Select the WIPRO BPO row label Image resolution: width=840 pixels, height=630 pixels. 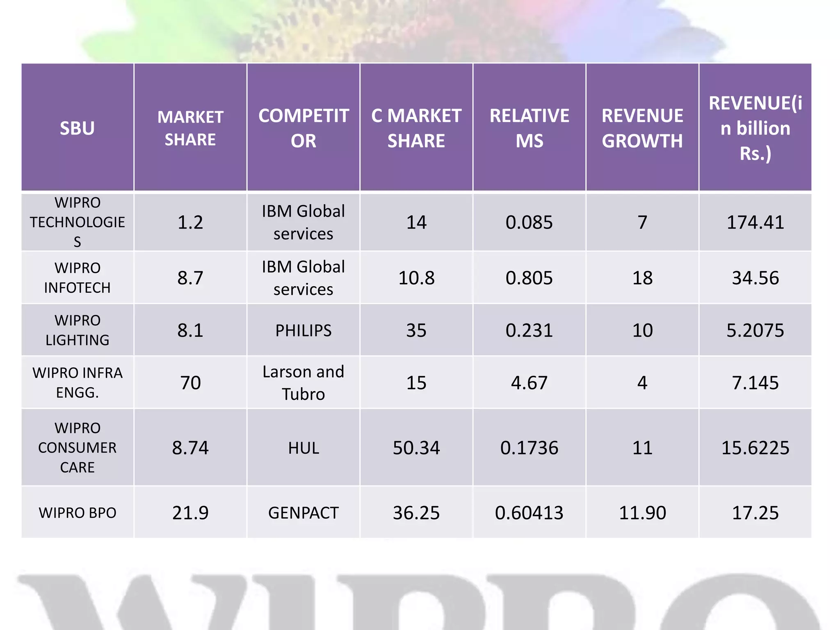click(x=78, y=513)
